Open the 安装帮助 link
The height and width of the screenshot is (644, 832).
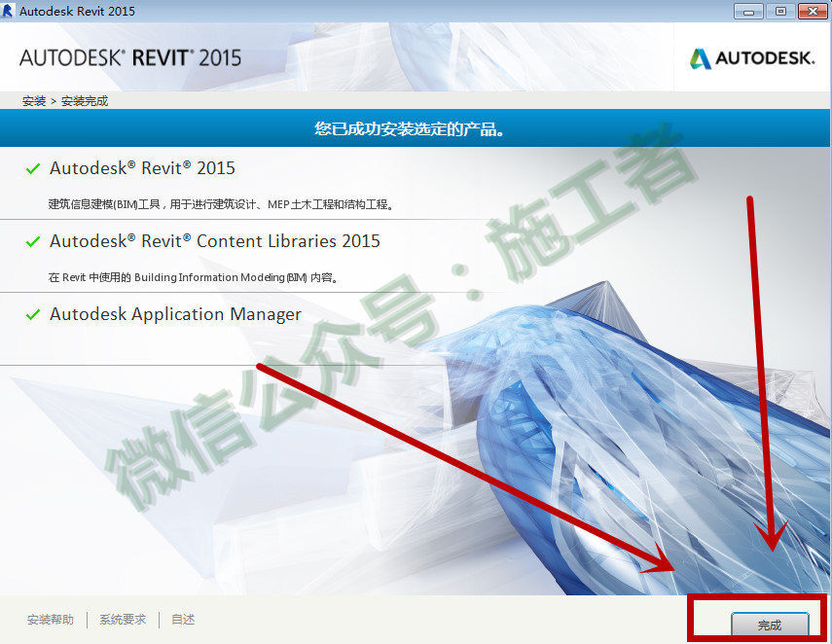click(51, 619)
